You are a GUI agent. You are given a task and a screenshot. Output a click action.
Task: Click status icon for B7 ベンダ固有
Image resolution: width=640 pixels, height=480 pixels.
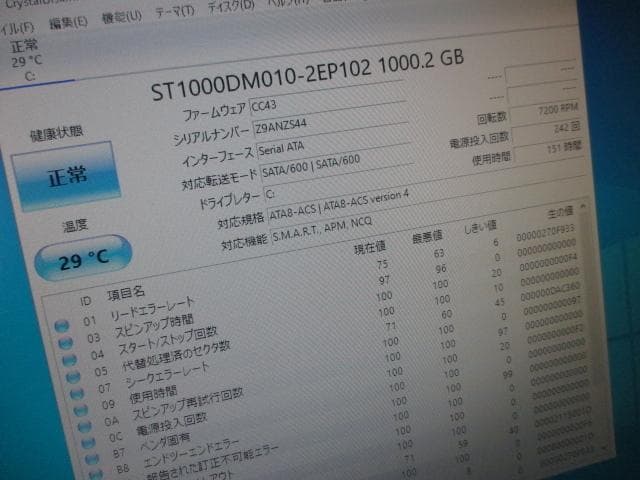coord(92,459)
